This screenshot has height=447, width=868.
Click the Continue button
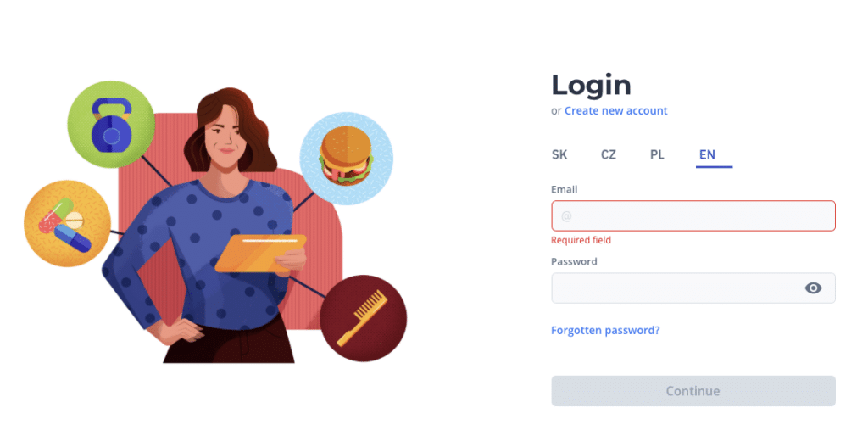point(693,391)
